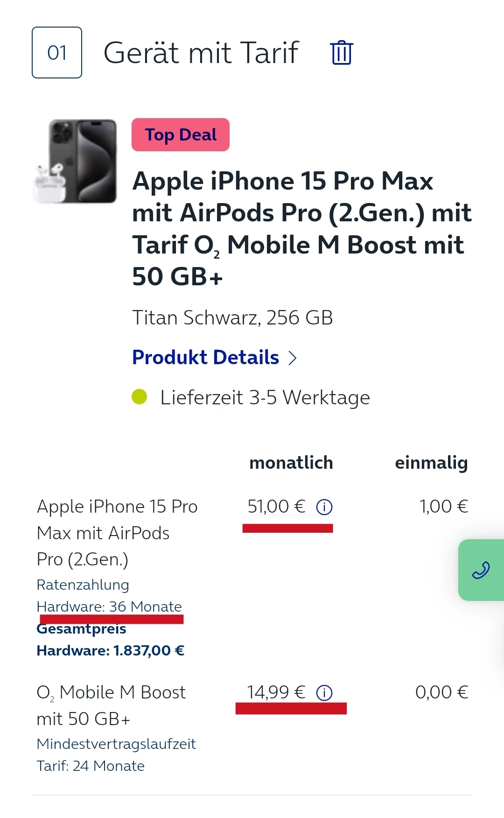This screenshot has width=504, height=818.
Task: Click the Lieferzeit 3-5 Werktage text
Action: click(265, 398)
